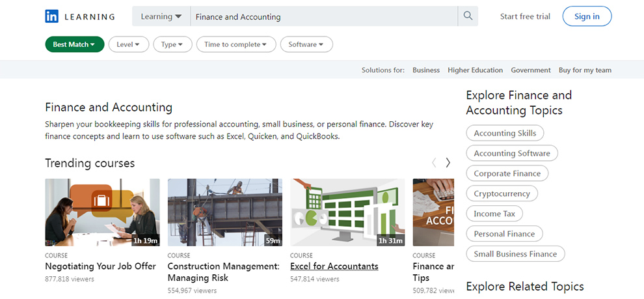Open the Negotiating Your Job Offer thumbnail
This screenshot has height=299, width=644.
(x=102, y=212)
